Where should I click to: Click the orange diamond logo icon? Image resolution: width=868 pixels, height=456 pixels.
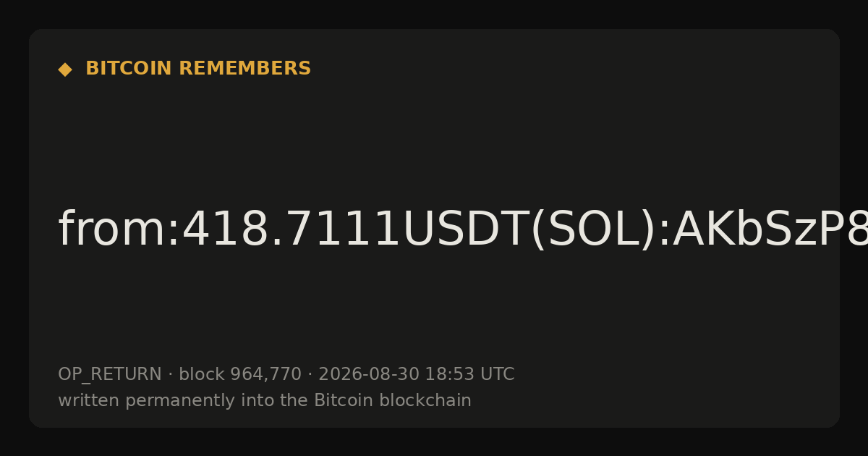64,69
